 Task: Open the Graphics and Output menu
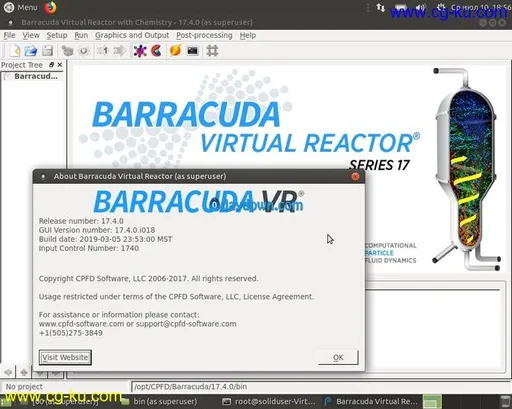tap(132, 35)
